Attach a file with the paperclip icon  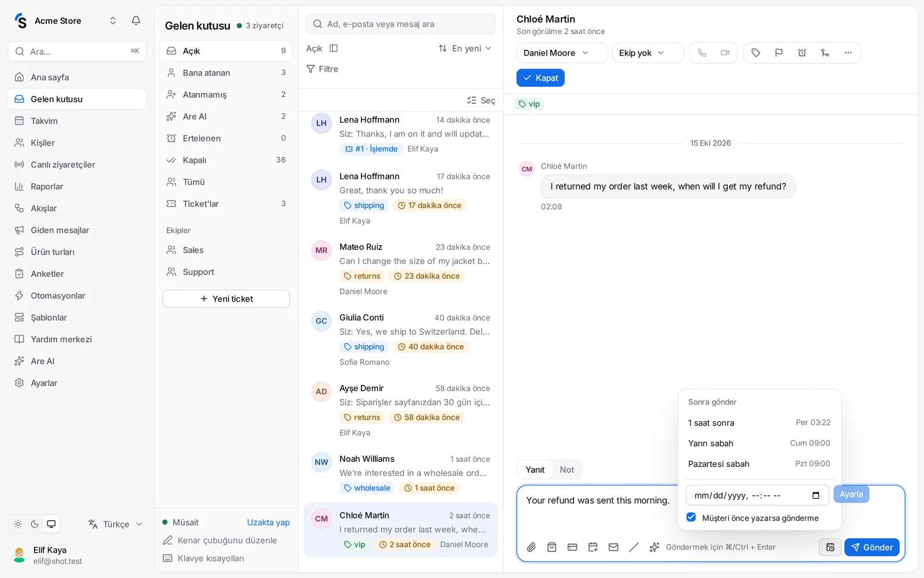(x=531, y=547)
